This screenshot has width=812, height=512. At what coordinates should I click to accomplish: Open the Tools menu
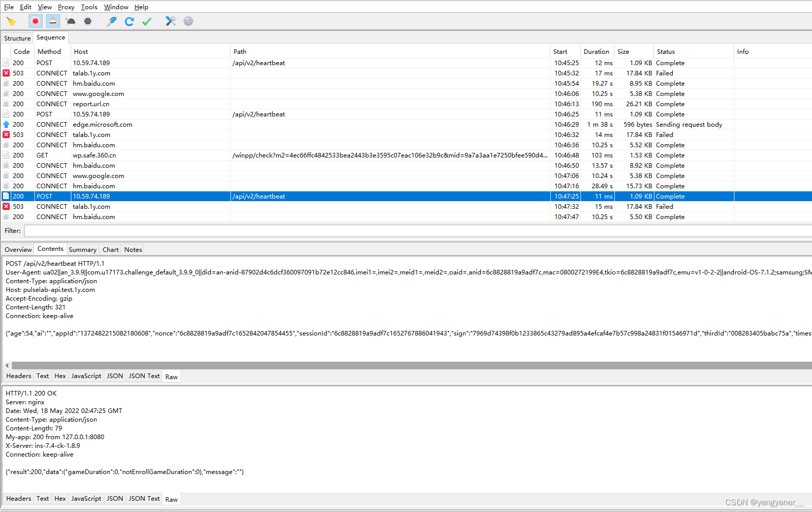tap(89, 7)
